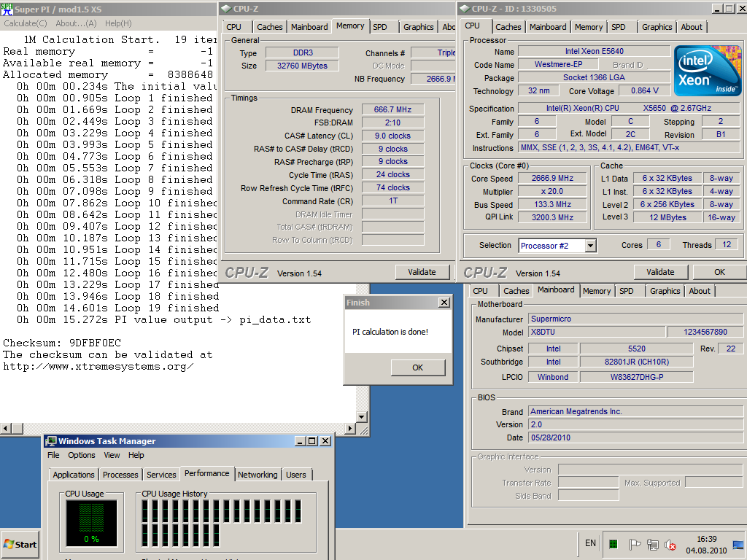Switch to Users tab in Task Manager

[296, 475]
